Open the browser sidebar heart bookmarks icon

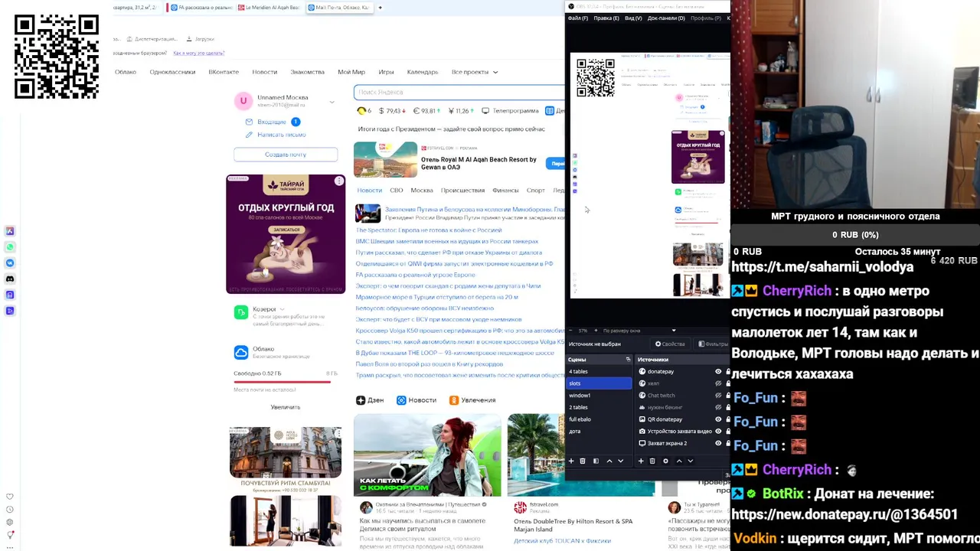[x=10, y=497]
